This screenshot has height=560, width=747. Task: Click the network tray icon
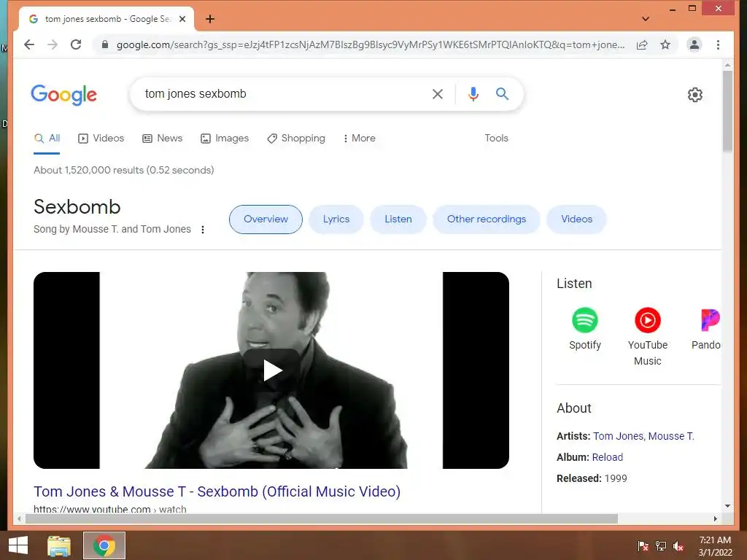click(661, 546)
